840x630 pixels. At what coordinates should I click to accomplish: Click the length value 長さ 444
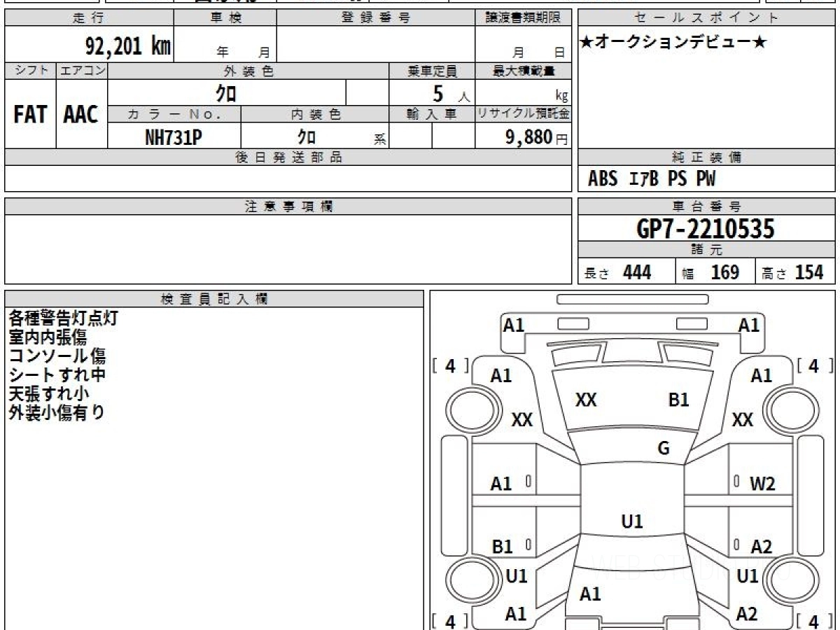617,272
